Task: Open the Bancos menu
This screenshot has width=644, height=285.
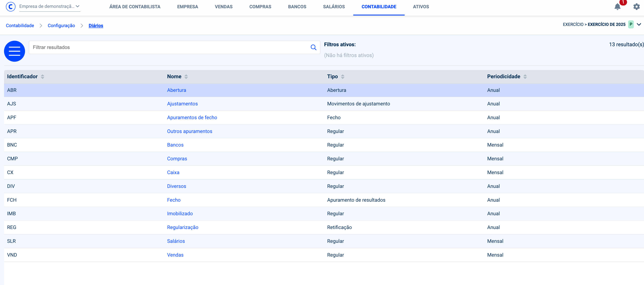Action: (297, 7)
